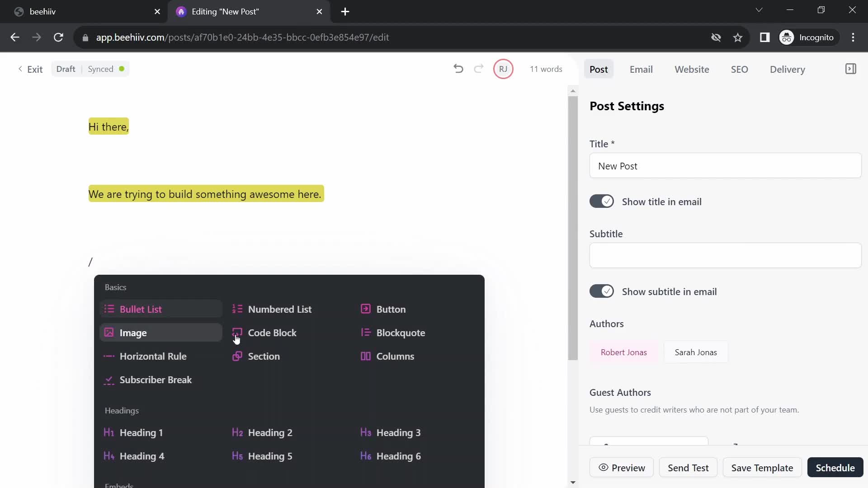The width and height of the screenshot is (868, 488).
Task: Select the Columns layout block icon
Action: click(x=365, y=356)
